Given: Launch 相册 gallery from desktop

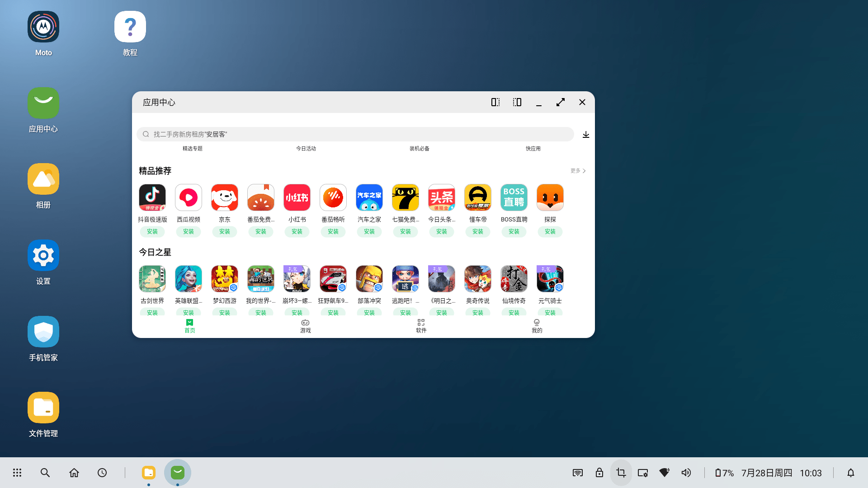Looking at the screenshot, I should tap(43, 179).
